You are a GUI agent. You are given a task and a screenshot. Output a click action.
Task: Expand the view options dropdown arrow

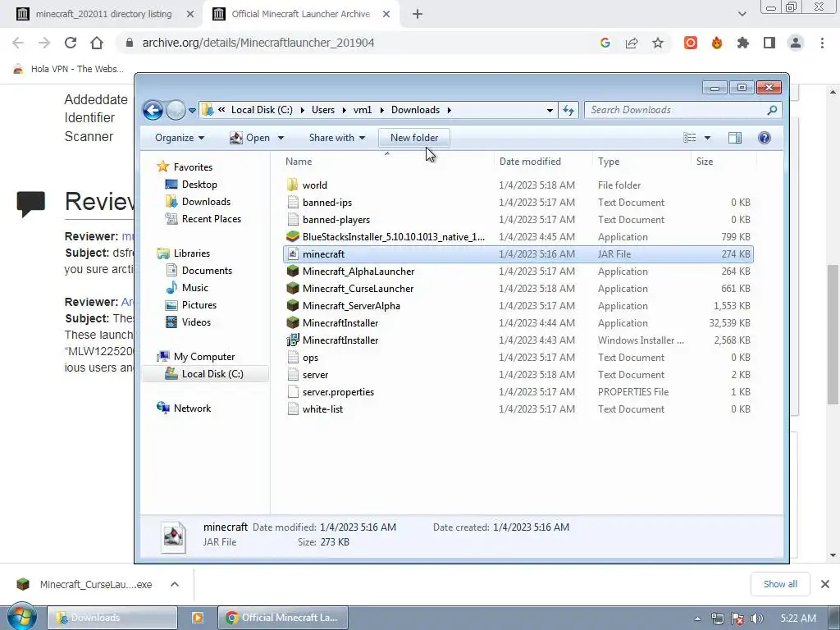coord(707,138)
